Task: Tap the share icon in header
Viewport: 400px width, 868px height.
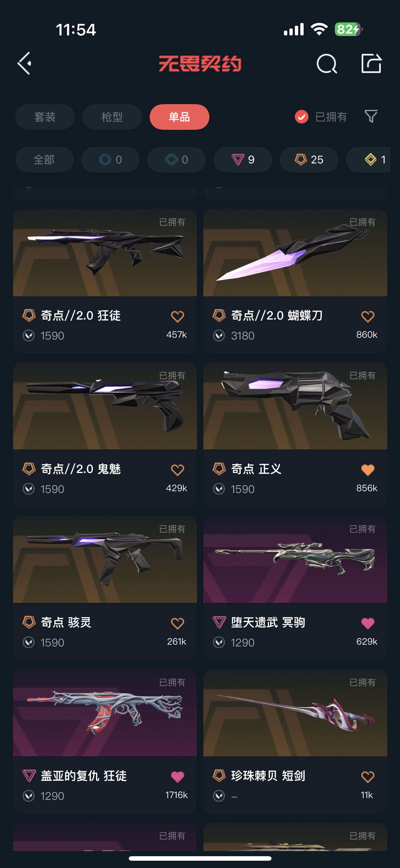Action: pos(371,63)
